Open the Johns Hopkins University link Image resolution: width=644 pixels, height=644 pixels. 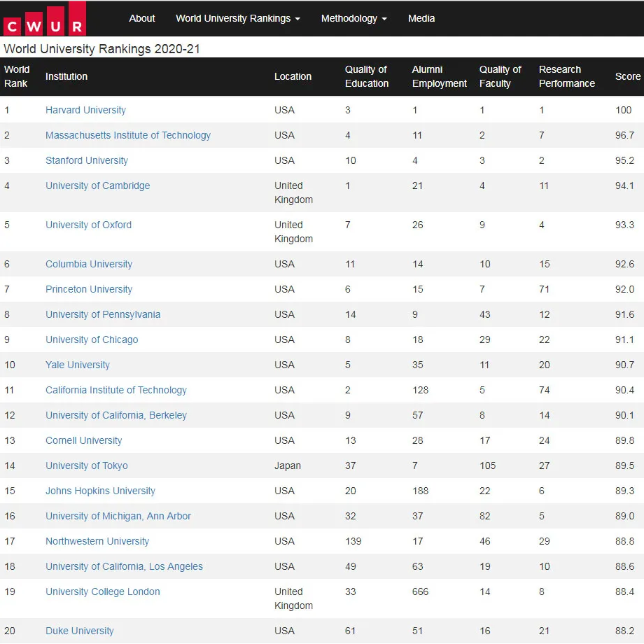(100, 491)
